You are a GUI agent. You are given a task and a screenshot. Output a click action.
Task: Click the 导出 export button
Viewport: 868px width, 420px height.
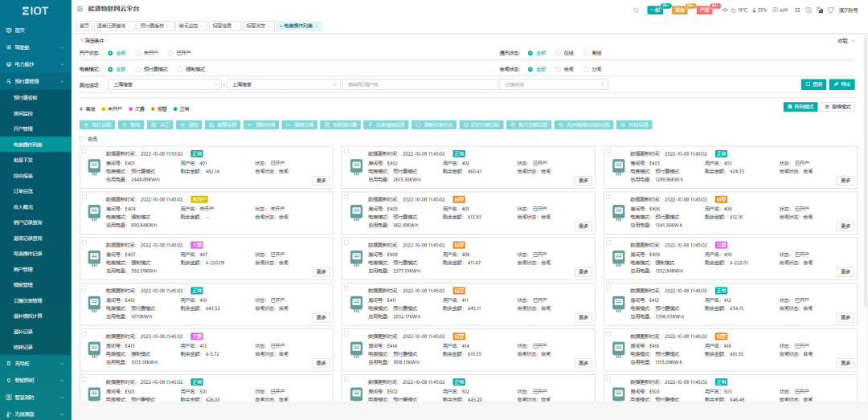[x=841, y=84]
